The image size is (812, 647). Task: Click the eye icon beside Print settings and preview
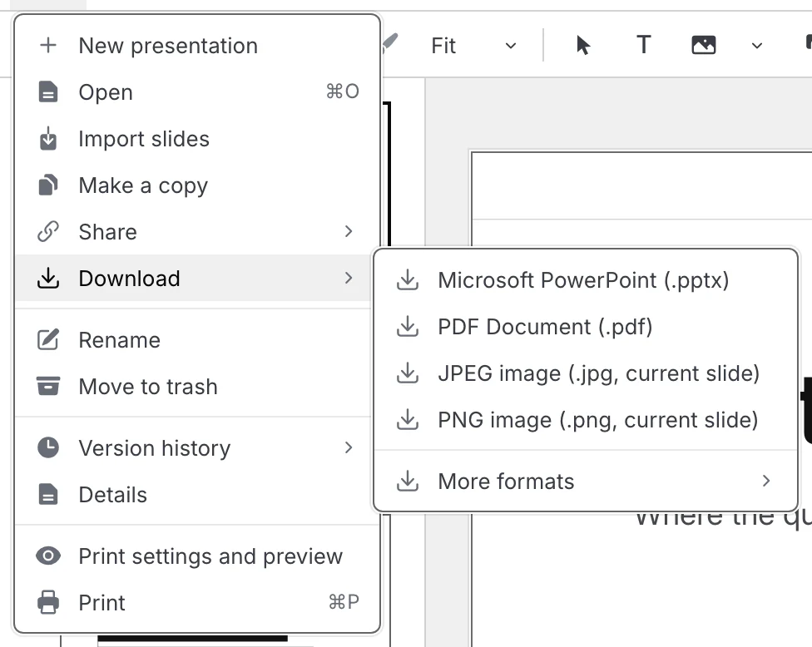[x=48, y=556]
